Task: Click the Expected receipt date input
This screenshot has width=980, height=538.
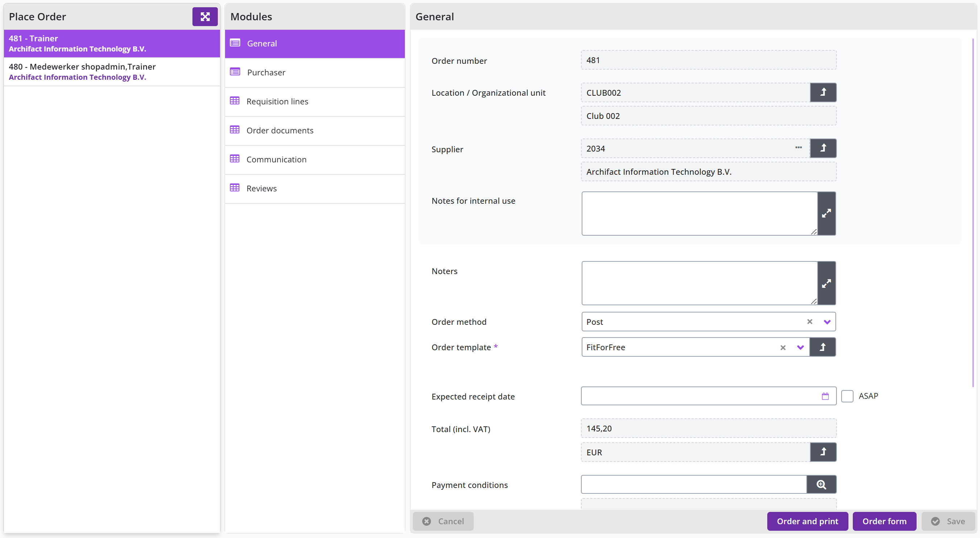Action: pos(709,397)
